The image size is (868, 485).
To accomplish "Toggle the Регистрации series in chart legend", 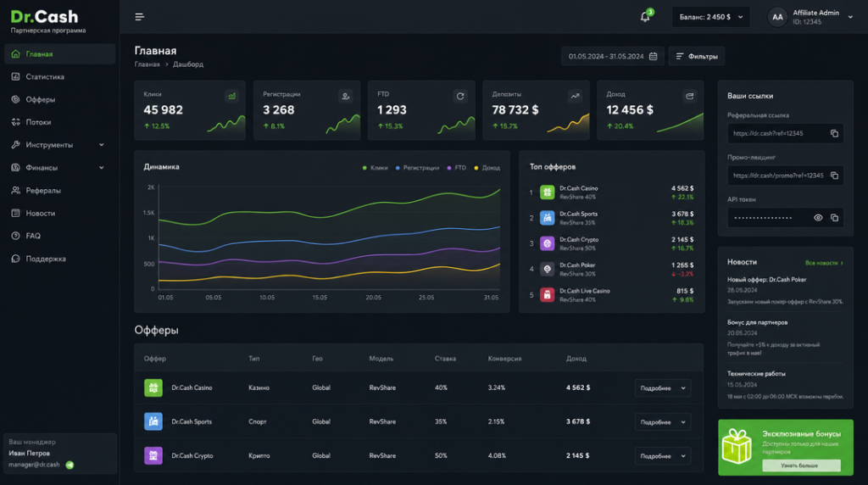I will [417, 168].
